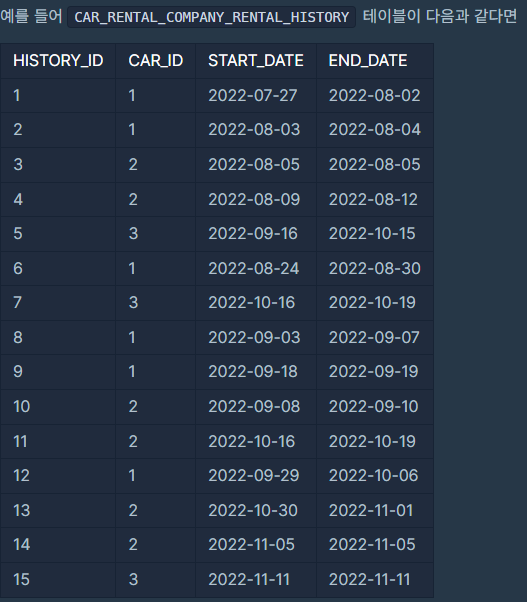Image resolution: width=527 pixels, height=602 pixels.
Task: Click start date 2022-07-27 cell
Action: pyautogui.click(x=256, y=96)
